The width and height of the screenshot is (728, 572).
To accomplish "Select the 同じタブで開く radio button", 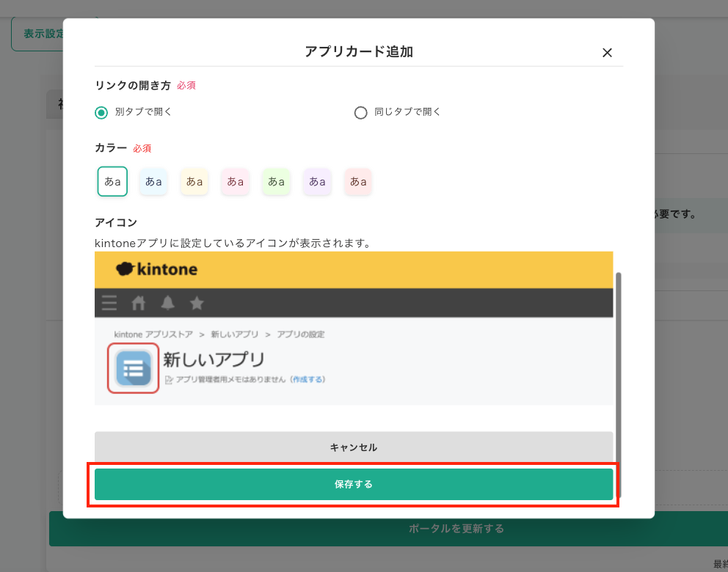I will coord(360,112).
